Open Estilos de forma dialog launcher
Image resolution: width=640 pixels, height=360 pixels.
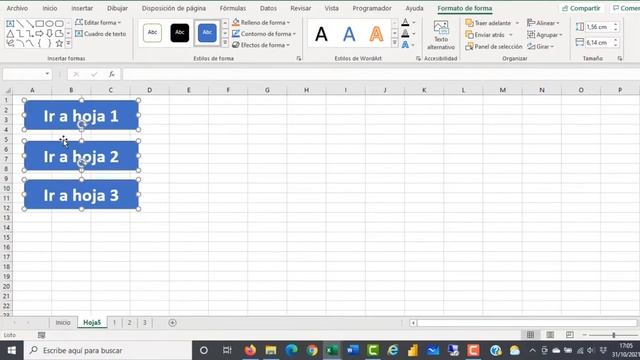tap(299, 59)
